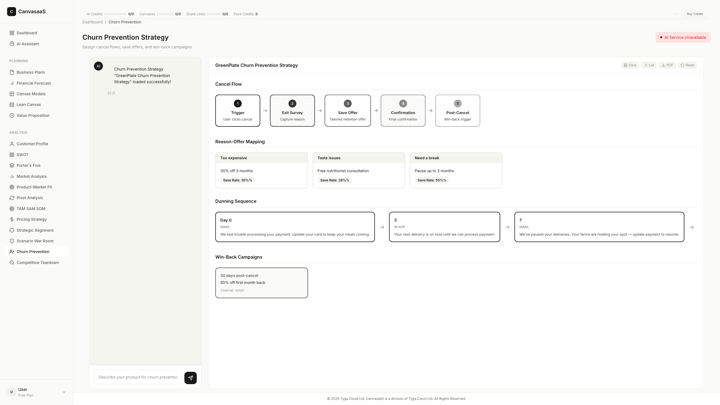Click the AI avatar in chat
Screen dimensions: 720x405
(98, 66)
